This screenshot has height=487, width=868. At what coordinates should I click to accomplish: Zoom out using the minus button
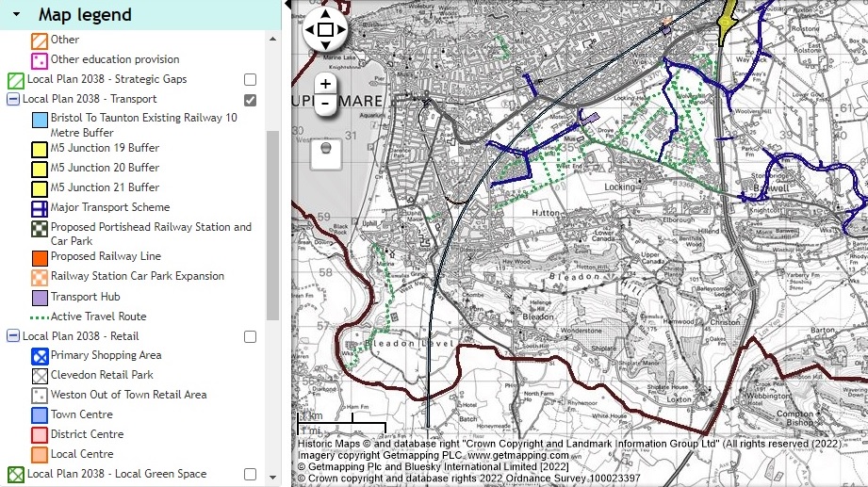point(325,103)
